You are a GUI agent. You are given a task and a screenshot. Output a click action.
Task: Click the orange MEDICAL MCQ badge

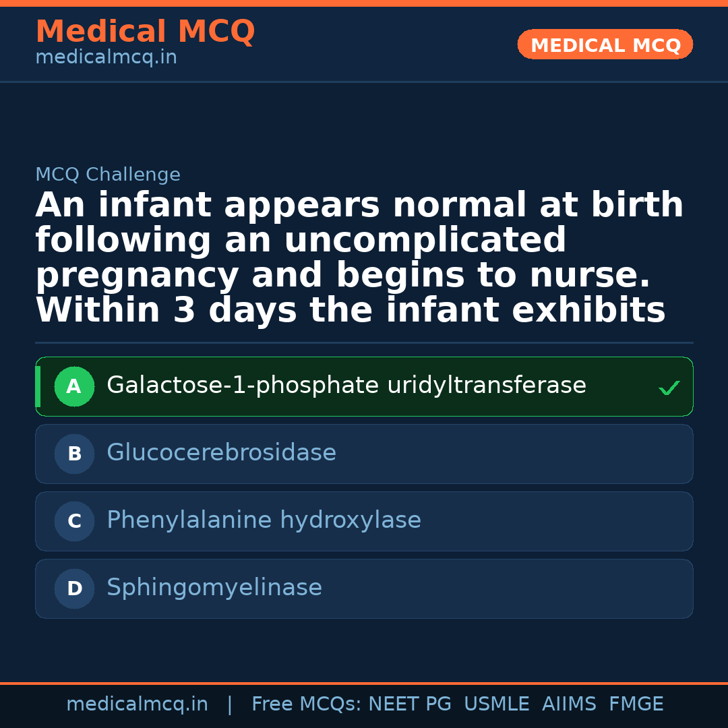tap(605, 44)
